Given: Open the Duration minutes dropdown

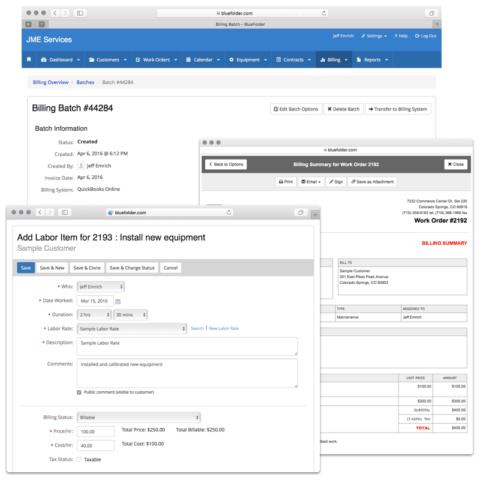Looking at the screenshot, I should pyautogui.click(x=131, y=315).
